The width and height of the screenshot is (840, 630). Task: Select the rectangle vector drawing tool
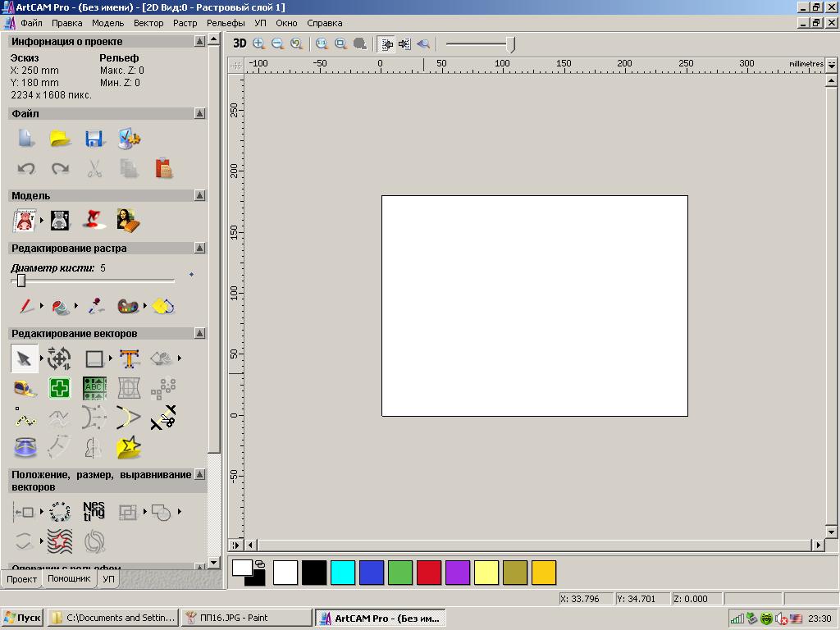tap(94, 359)
